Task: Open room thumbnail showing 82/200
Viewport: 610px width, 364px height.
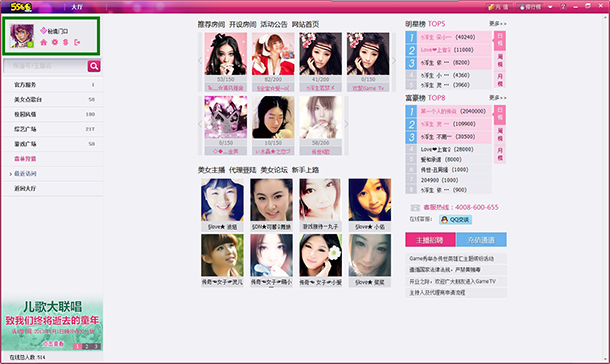Action: point(273,54)
